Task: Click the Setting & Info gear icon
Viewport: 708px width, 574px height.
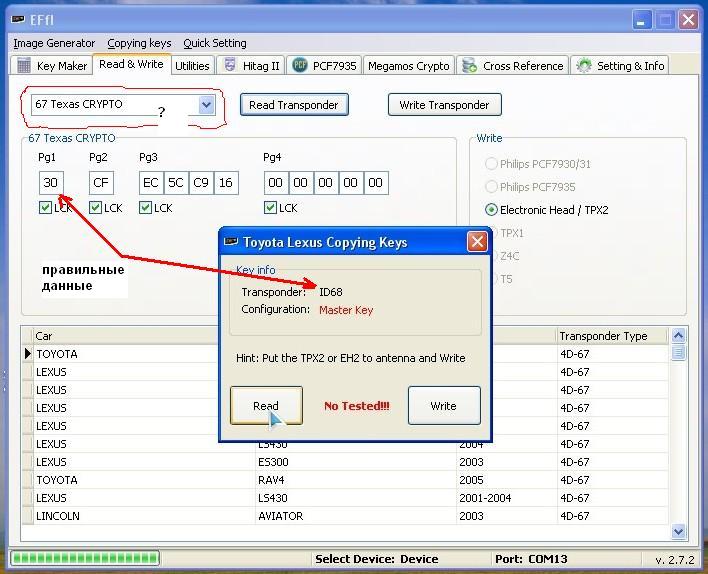Action: [x=583, y=65]
